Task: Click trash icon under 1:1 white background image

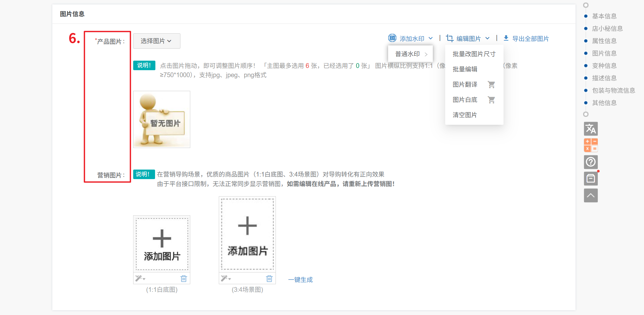Action: pos(184,279)
